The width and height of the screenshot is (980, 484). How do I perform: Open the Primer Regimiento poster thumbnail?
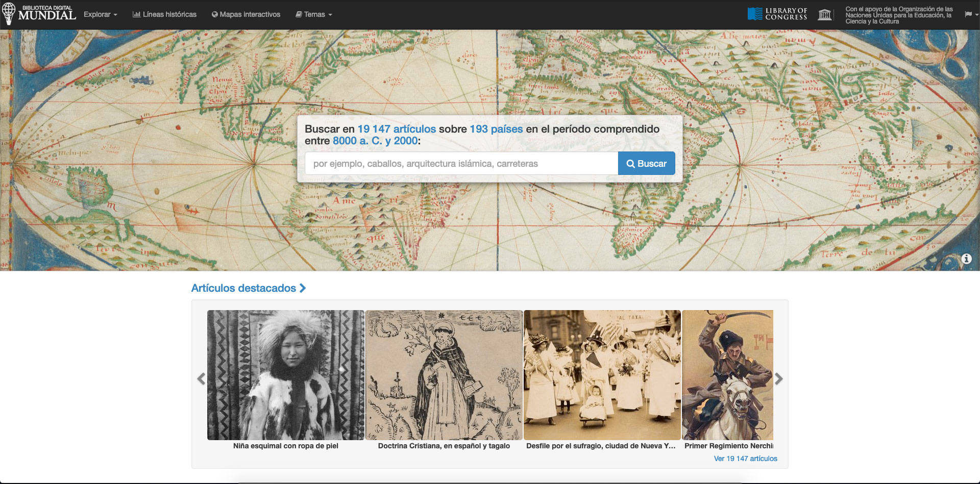728,375
